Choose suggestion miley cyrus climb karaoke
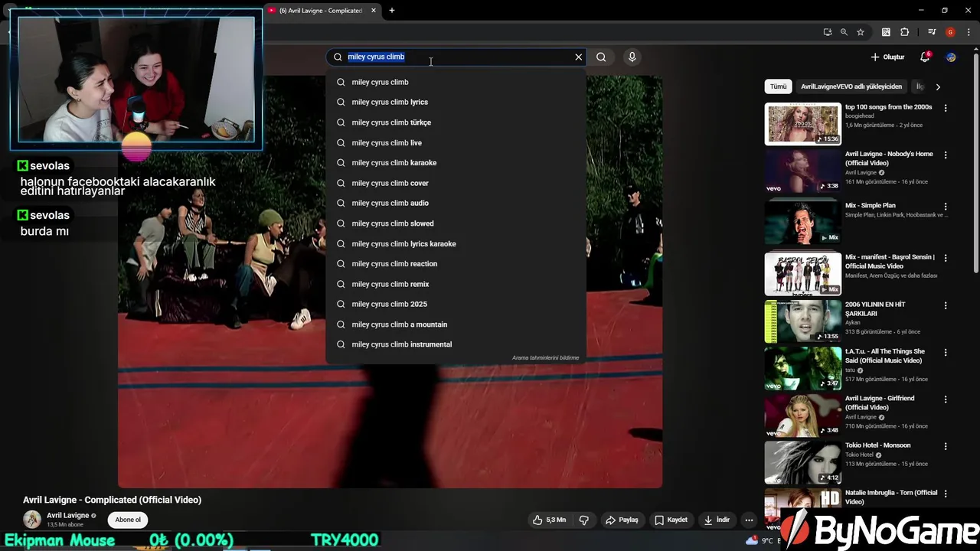This screenshot has width=980, height=551. coord(456,162)
